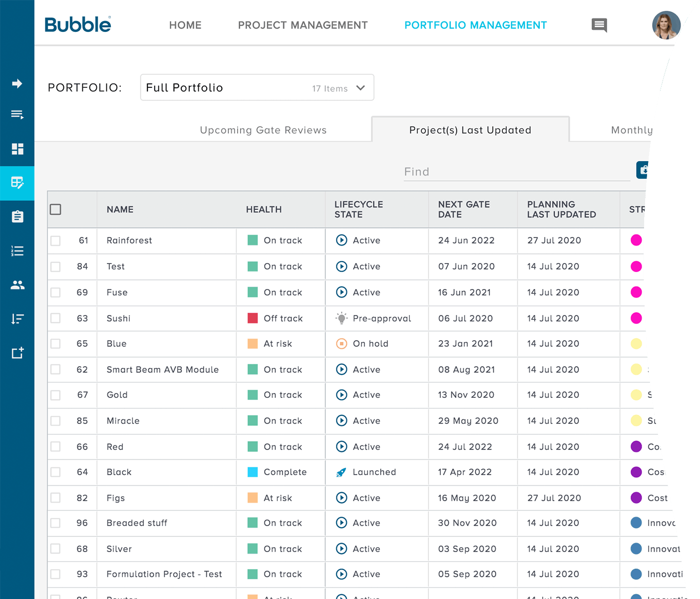Click the red Off track swatch for Sushi

click(253, 318)
